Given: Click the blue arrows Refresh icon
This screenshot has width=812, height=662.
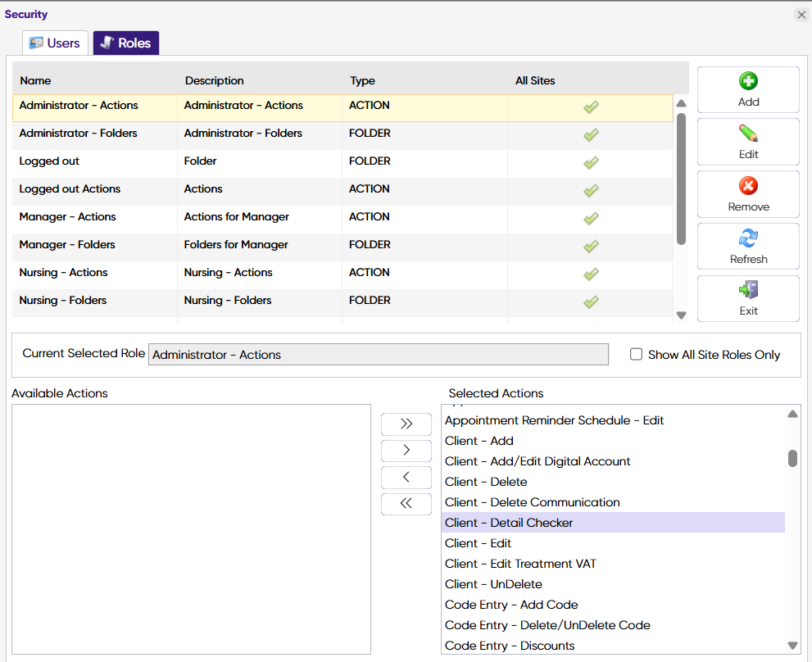Looking at the screenshot, I should (x=748, y=238).
